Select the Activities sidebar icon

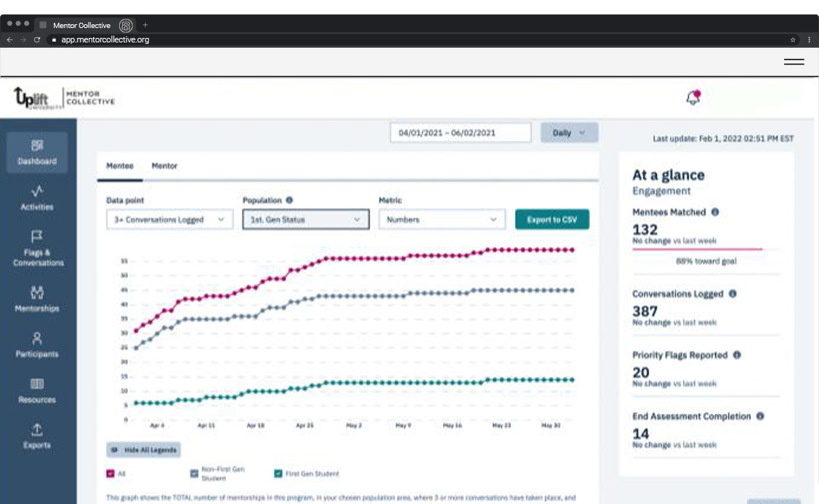click(37, 199)
